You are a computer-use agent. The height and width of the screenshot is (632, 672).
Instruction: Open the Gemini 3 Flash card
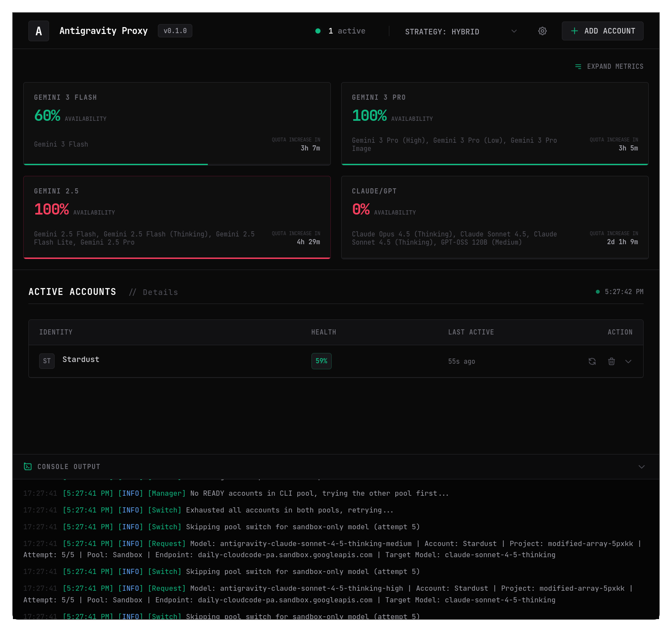(x=177, y=124)
